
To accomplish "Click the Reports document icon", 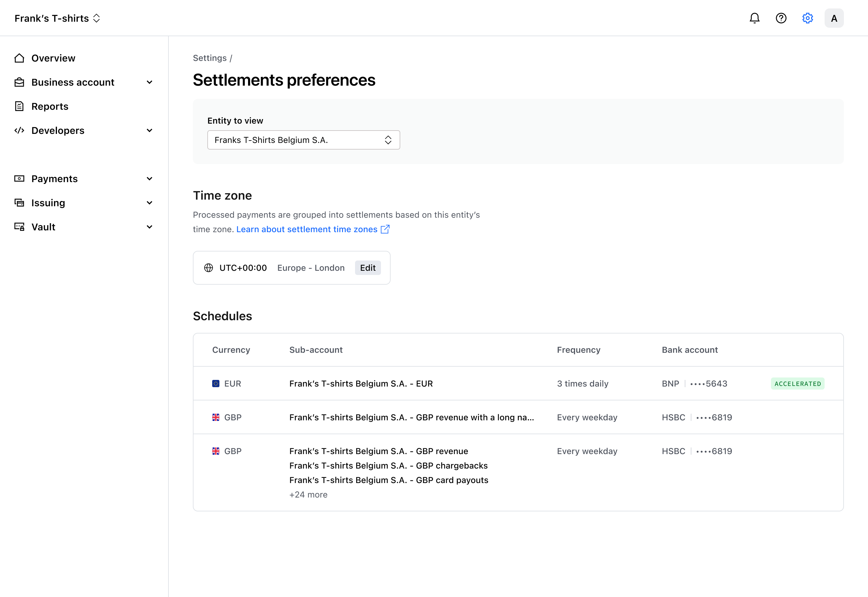I will pos(19,106).
